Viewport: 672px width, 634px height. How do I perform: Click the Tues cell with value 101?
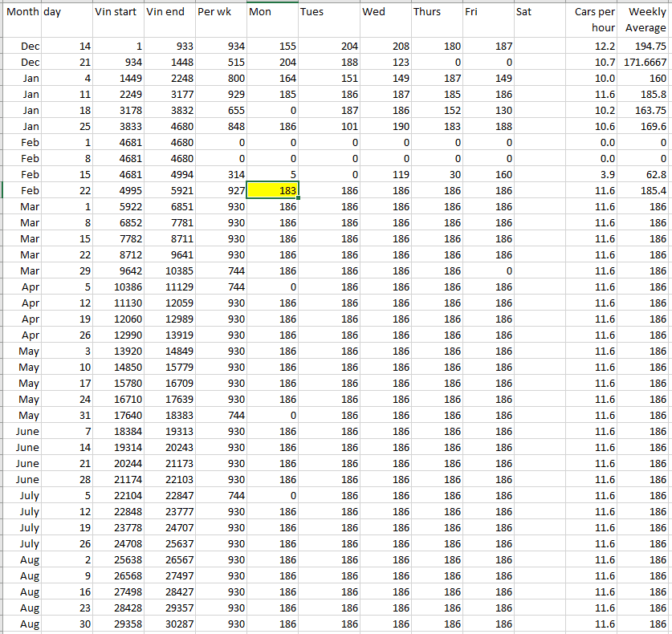328,127
